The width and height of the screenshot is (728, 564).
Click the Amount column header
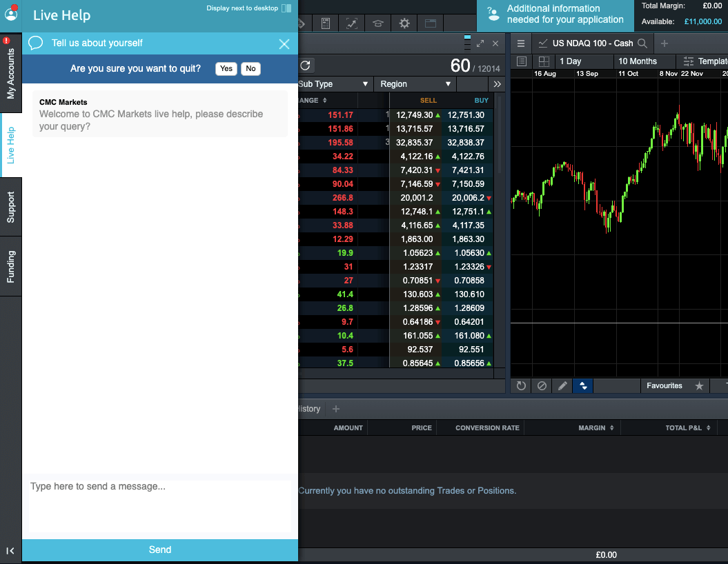[x=348, y=428]
